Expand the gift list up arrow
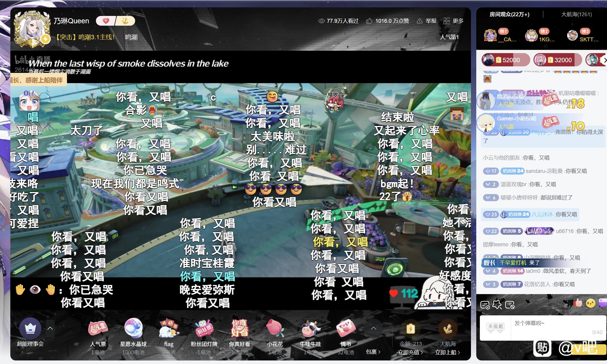 coord(373,328)
